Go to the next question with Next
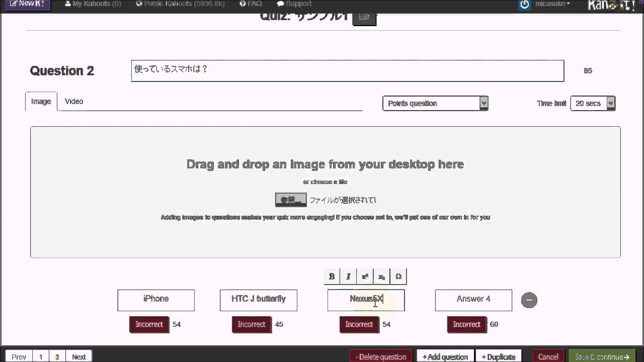 coord(79,356)
